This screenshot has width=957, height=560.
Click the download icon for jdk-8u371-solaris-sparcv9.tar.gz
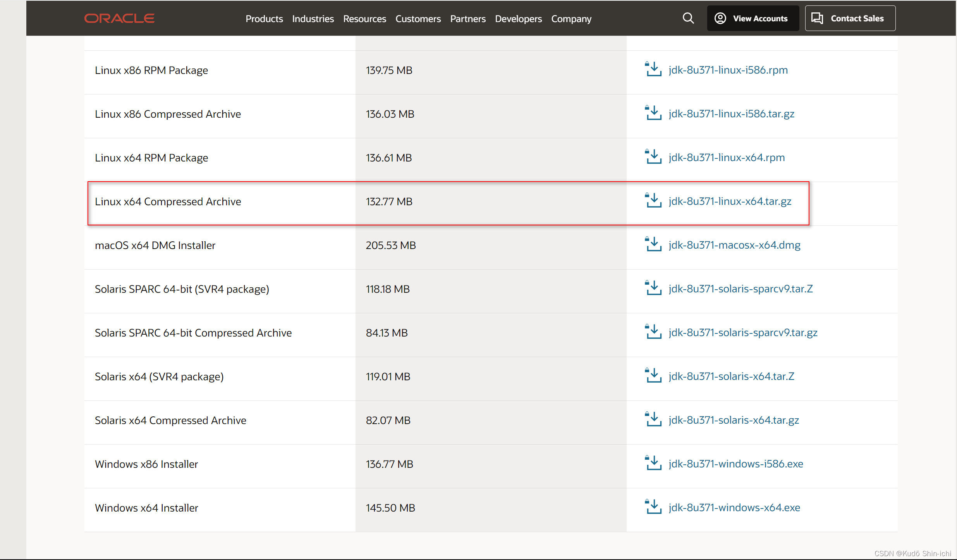pos(653,332)
